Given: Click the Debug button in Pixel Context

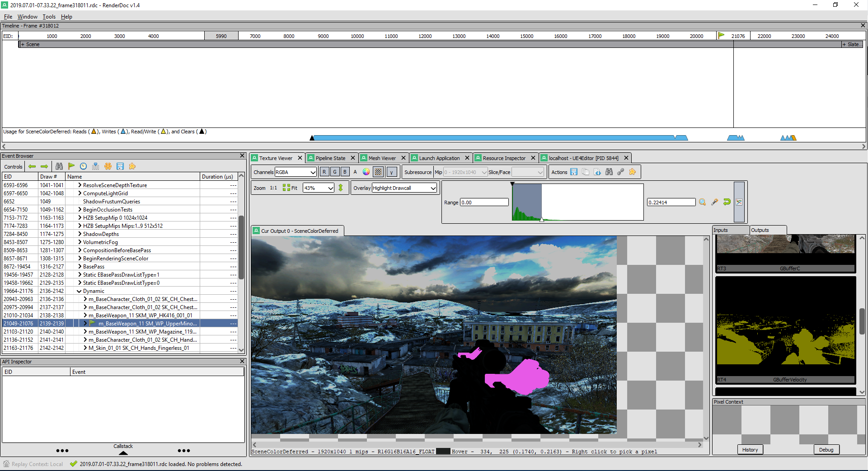Looking at the screenshot, I should click(x=826, y=449).
